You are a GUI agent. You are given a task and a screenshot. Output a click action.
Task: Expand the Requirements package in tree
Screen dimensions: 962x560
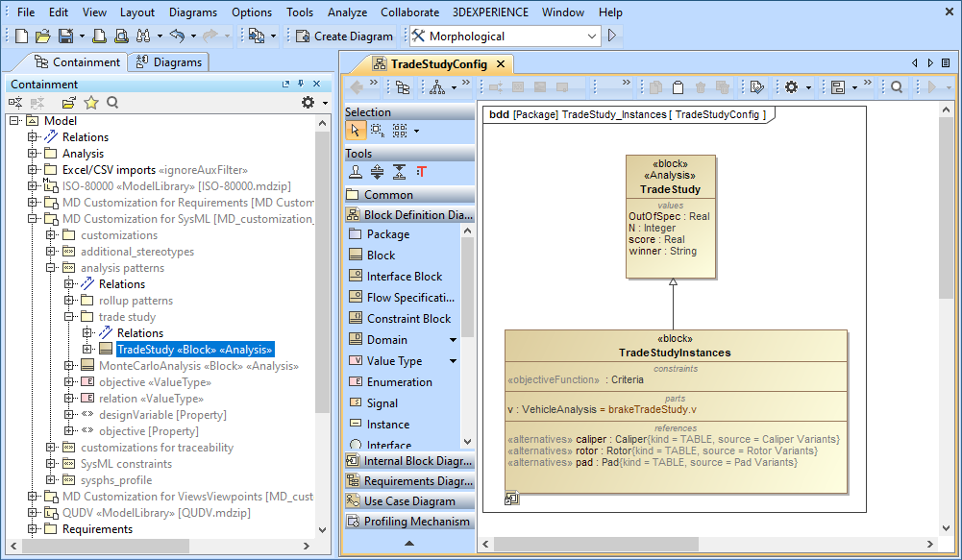point(33,529)
